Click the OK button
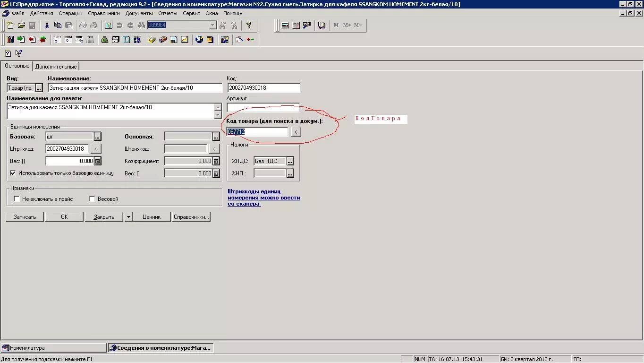 click(64, 217)
